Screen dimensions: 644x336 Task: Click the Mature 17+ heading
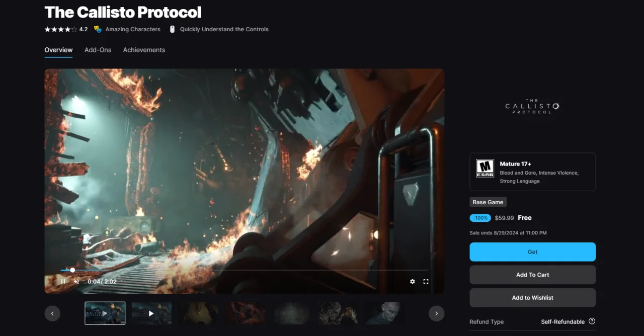[515, 164]
